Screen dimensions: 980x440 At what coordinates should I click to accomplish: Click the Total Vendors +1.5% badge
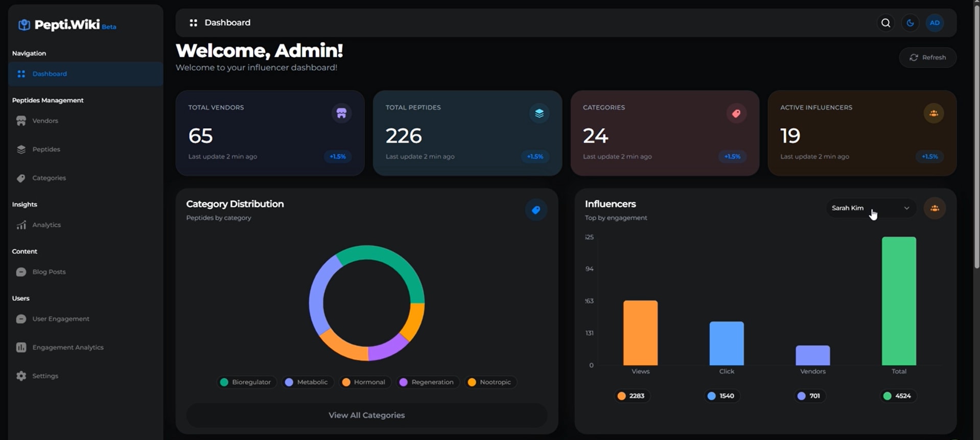pyautogui.click(x=338, y=157)
